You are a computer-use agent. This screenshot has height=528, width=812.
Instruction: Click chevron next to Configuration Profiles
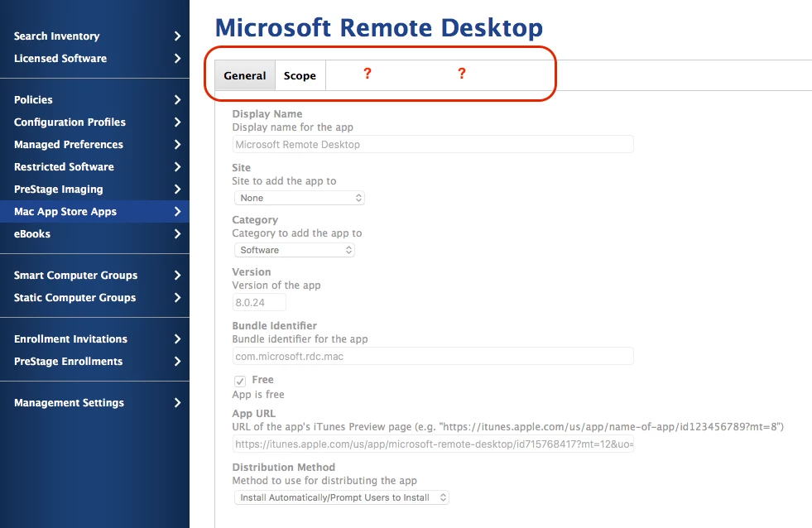(x=178, y=122)
